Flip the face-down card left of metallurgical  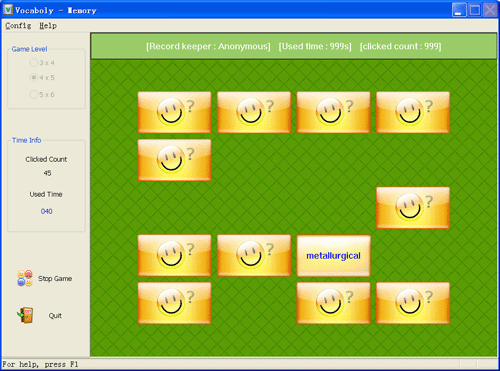(x=254, y=256)
